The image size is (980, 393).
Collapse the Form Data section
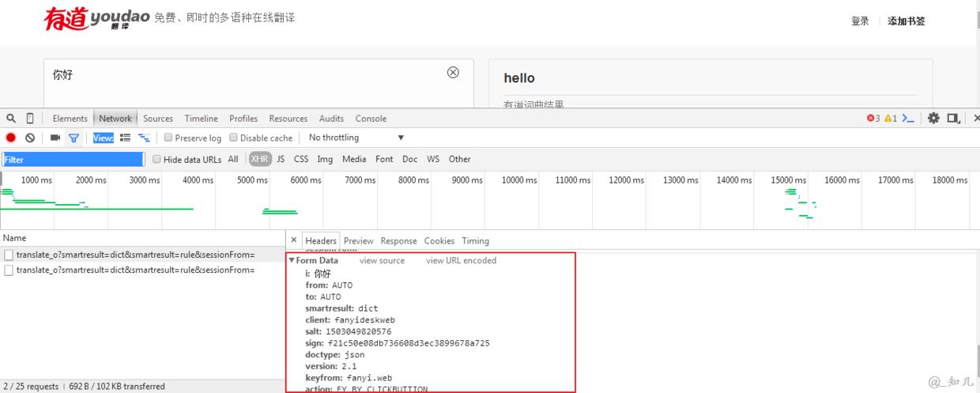[x=292, y=261]
